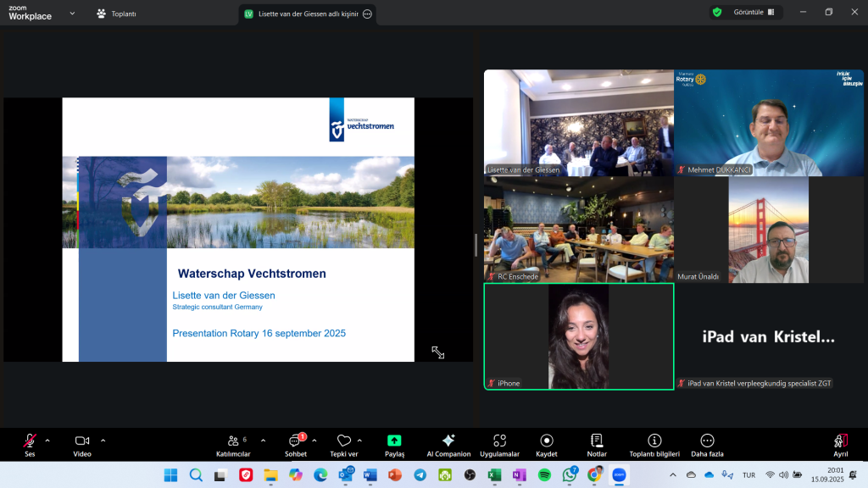Viewport: 868px width, 488px height.
Task: Select Mehmet DUKKANCI's video thumbnail
Action: 770,123
